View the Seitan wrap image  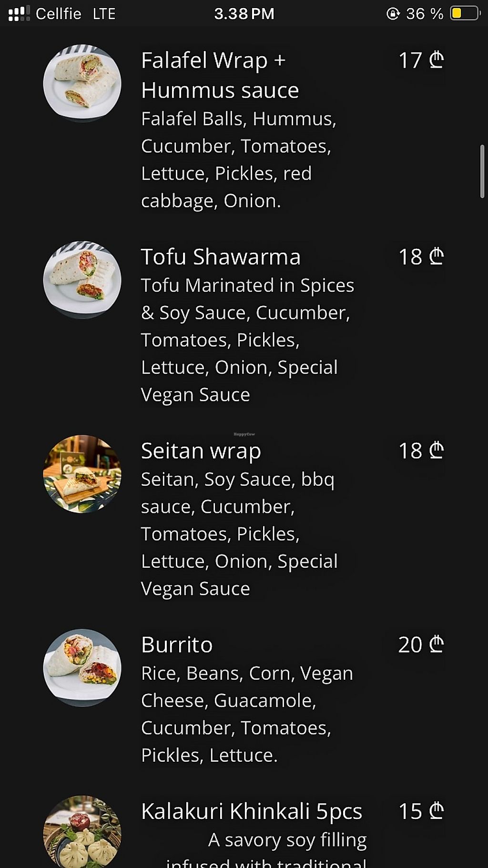(x=82, y=474)
